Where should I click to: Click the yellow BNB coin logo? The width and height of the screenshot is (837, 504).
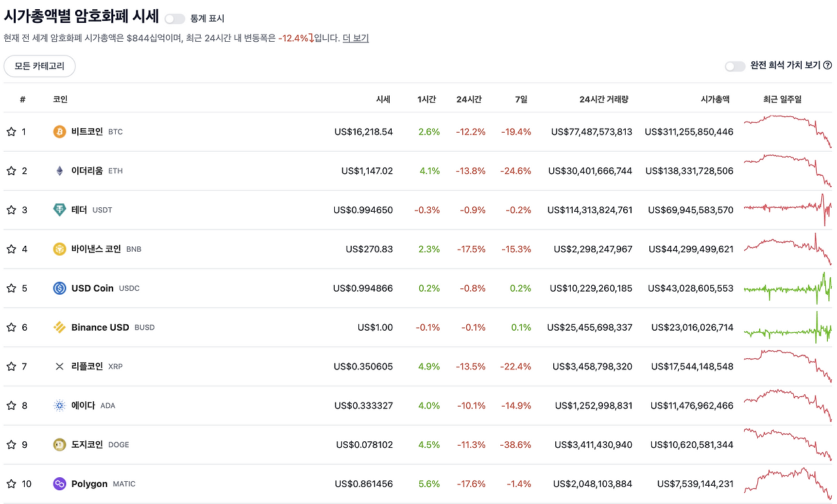60,249
